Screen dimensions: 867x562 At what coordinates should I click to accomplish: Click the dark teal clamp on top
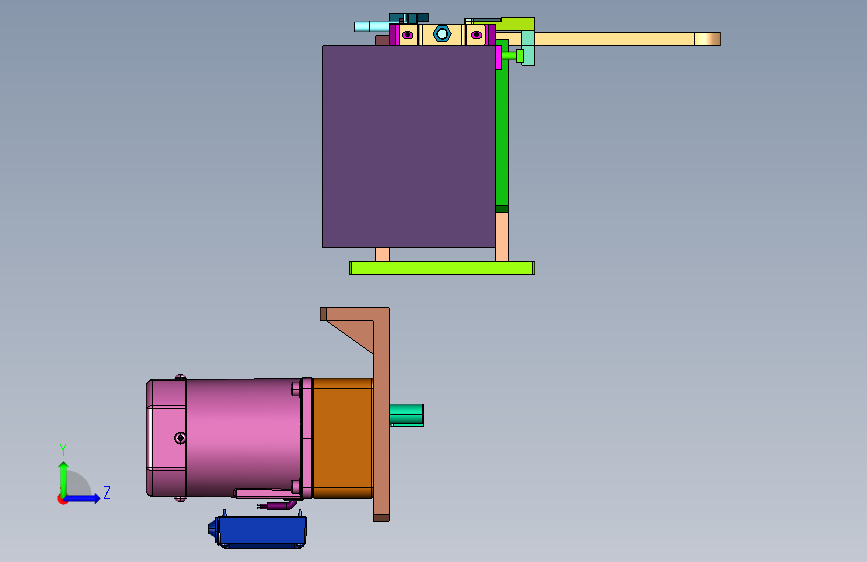pos(409,18)
